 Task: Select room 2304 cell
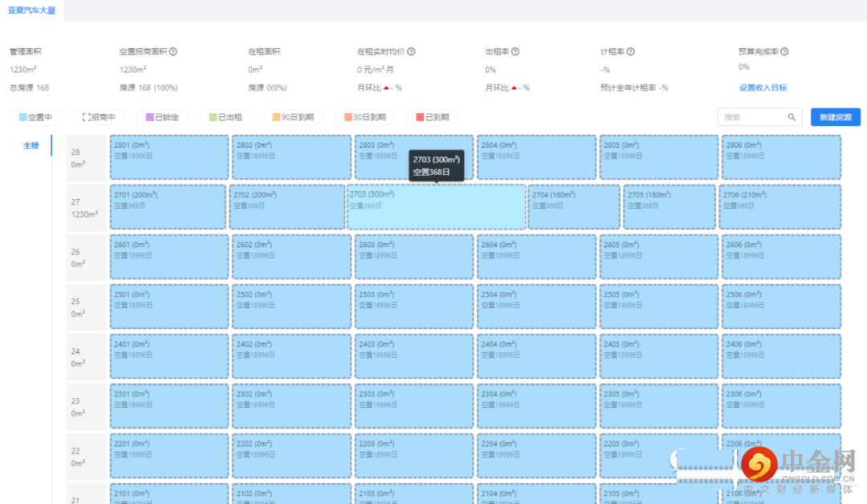click(x=536, y=406)
